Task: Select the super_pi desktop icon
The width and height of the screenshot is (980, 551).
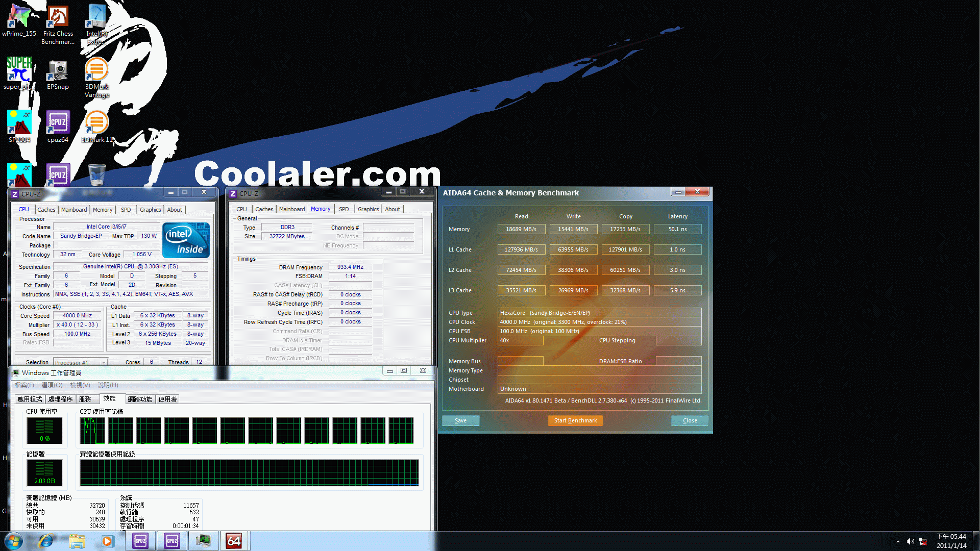Action: [19, 73]
